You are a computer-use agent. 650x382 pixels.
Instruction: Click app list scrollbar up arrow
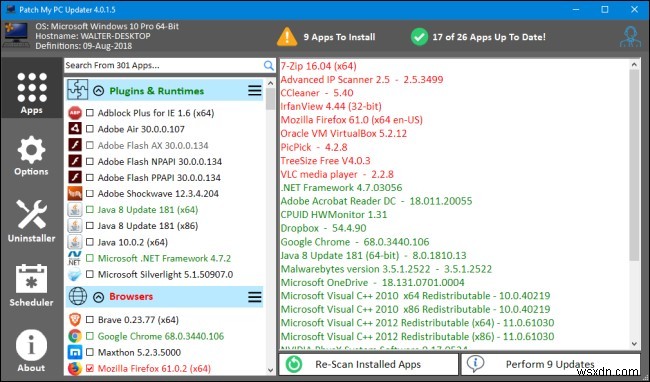click(271, 83)
